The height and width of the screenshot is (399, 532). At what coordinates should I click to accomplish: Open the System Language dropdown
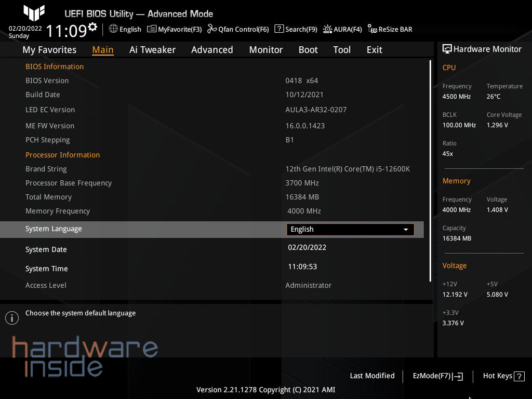(350, 229)
